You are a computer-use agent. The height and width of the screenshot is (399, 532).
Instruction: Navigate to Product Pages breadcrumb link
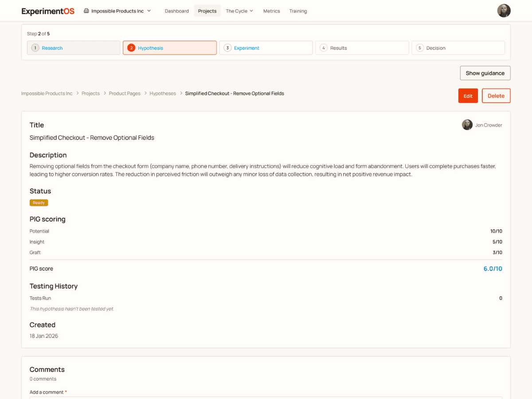(x=125, y=94)
